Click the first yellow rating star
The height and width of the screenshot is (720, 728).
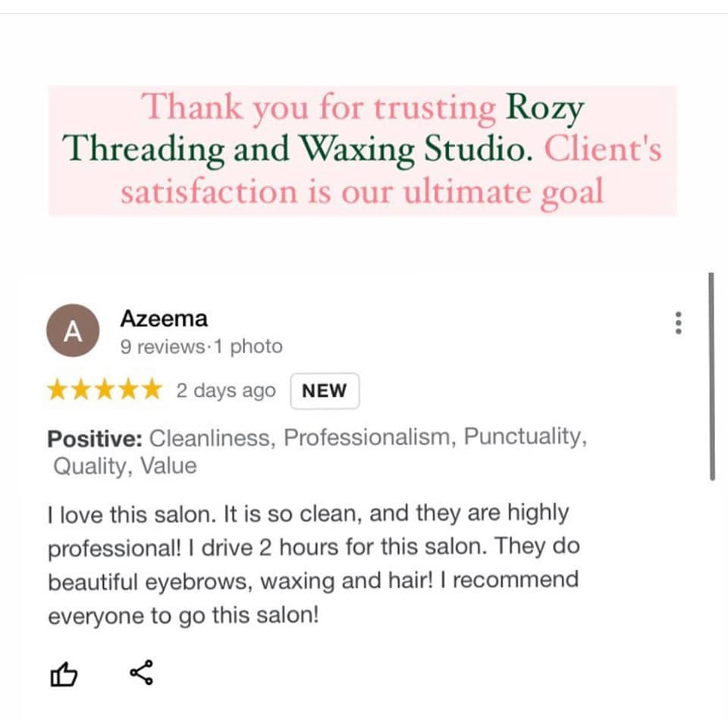(x=58, y=391)
